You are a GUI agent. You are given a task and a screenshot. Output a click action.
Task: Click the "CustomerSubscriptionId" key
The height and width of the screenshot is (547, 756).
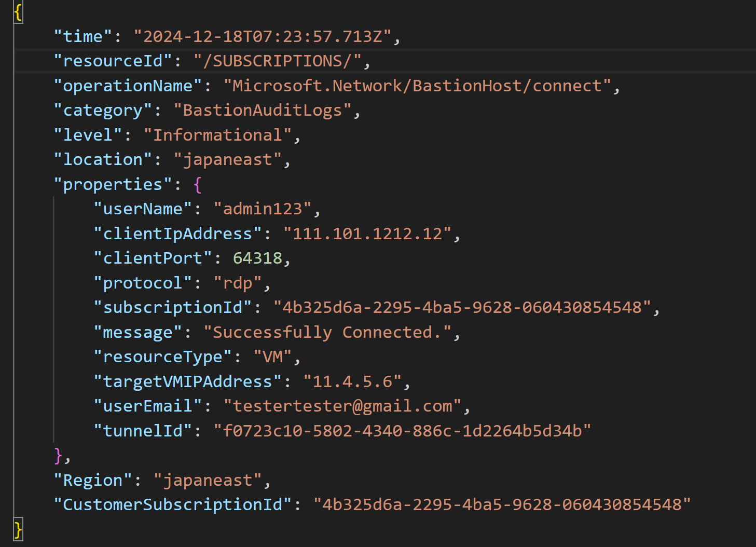173,505
